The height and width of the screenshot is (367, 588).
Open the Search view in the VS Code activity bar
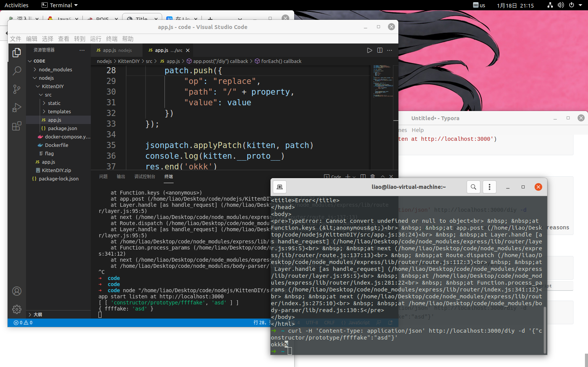(16, 71)
